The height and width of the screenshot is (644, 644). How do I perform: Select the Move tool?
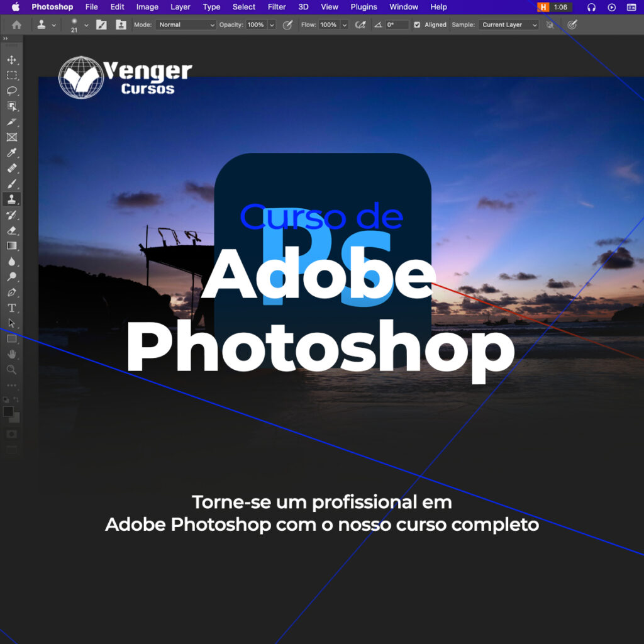coord(11,60)
